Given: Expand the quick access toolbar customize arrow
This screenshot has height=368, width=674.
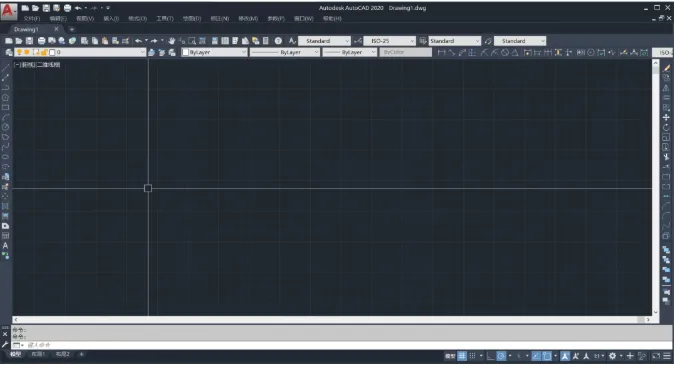Looking at the screenshot, I should click(x=108, y=8).
